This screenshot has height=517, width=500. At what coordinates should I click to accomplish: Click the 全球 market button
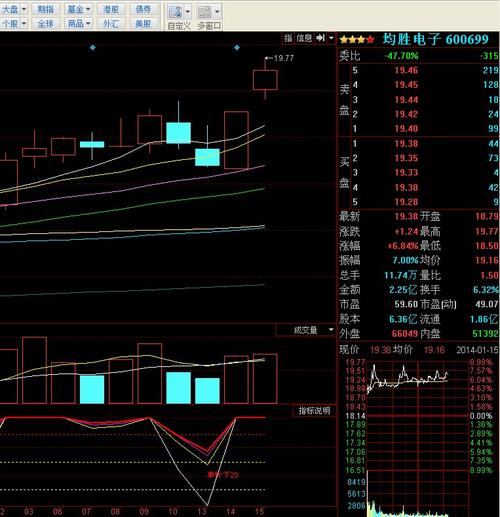[46, 24]
